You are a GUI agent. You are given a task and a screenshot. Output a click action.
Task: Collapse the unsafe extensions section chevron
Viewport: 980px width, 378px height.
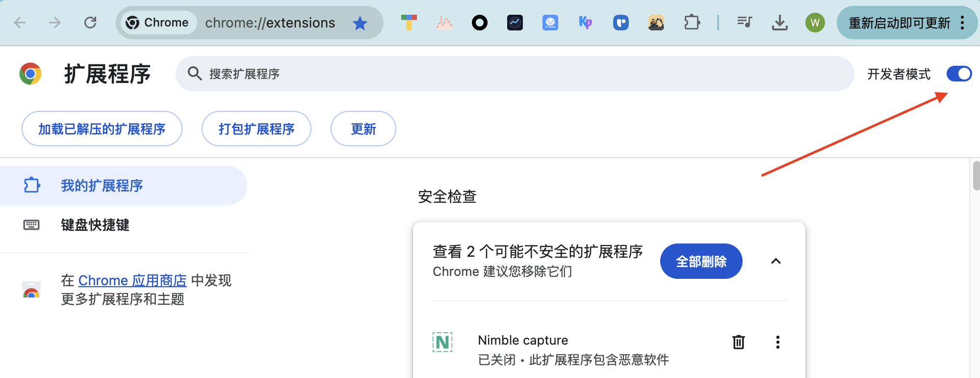click(x=776, y=261)
